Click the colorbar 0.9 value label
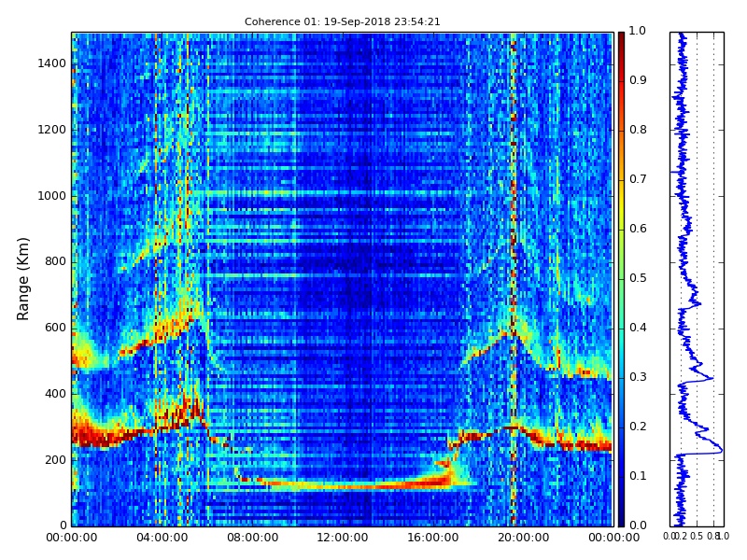The height and width of the screenshot is (560, 747). 638,80
